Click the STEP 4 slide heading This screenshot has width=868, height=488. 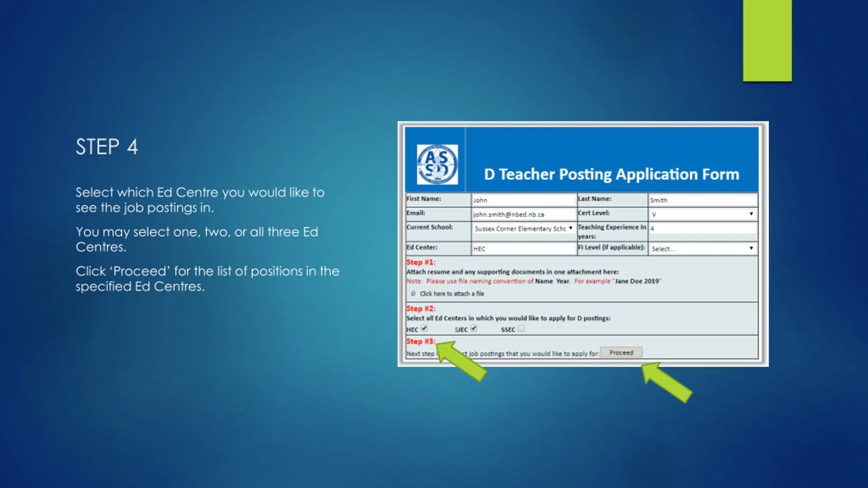tap(107, 147)
